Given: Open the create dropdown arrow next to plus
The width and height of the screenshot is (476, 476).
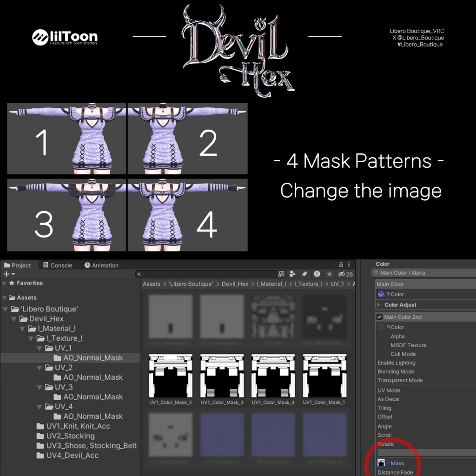Looking at the screenshot, I should [13, 274].
